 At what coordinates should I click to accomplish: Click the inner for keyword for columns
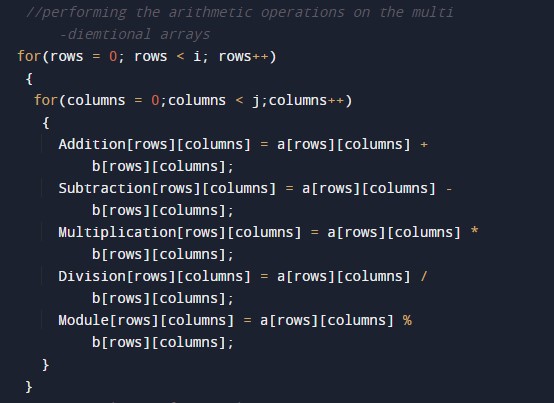[46, 100]
